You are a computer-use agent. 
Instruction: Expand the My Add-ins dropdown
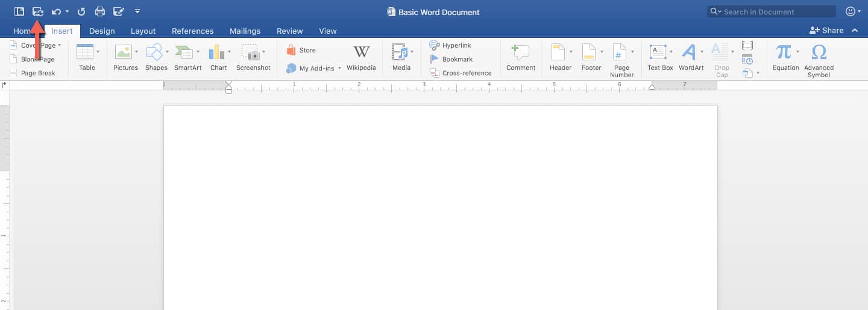tap(339, 68)
